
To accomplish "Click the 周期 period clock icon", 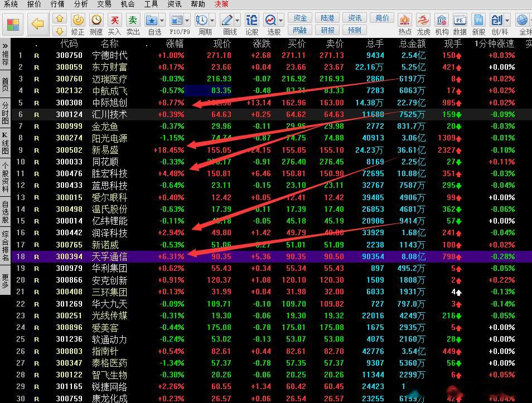I will 201,21.
